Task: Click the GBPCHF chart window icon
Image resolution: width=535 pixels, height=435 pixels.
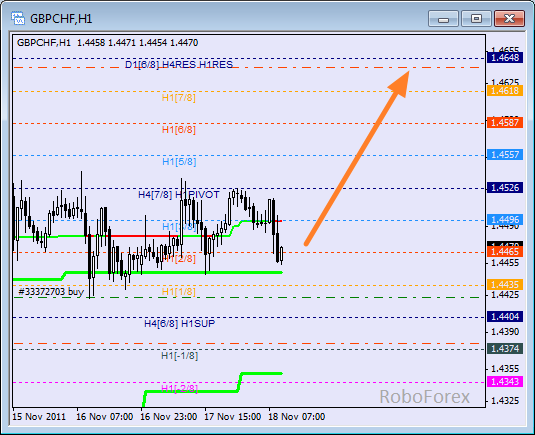Action: 17,18
